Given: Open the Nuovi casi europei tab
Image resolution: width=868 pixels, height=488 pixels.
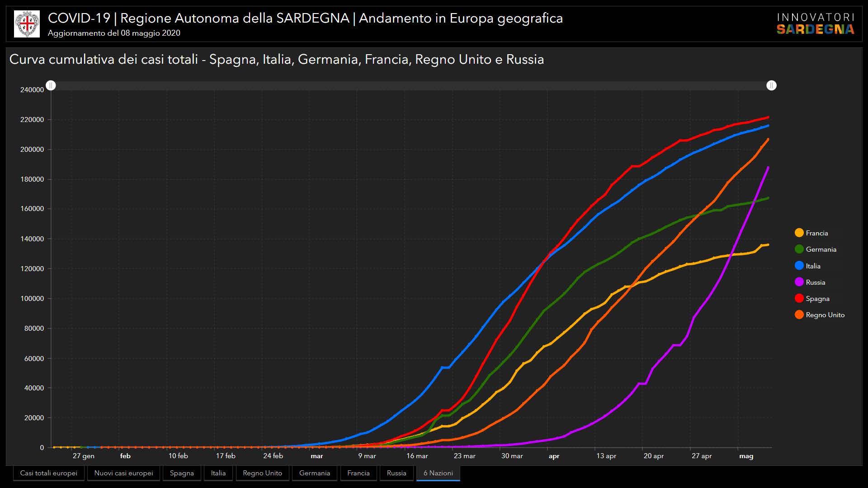Looking at the screenshot, I should pyautogui.click(x=123, y=473).
